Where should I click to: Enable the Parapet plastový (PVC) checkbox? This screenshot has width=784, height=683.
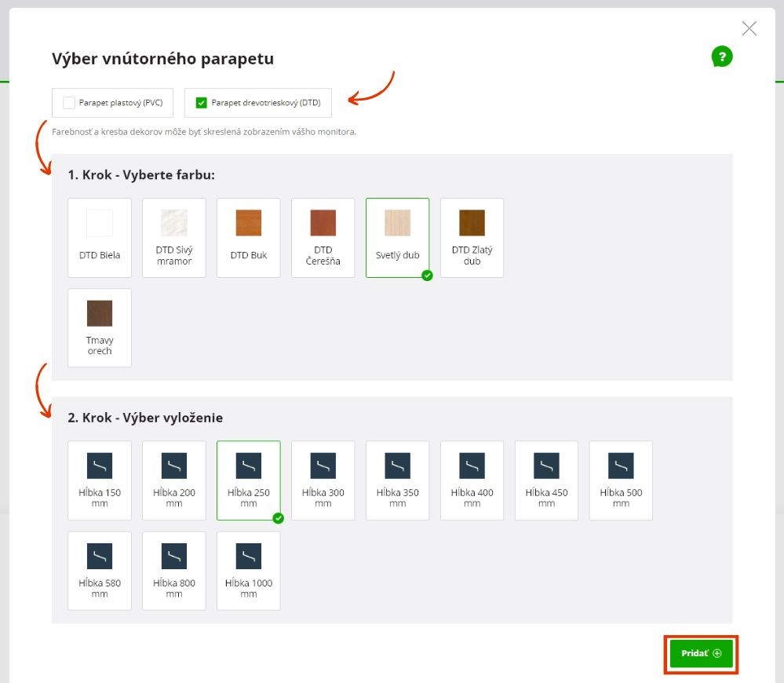tap(69, 103)
